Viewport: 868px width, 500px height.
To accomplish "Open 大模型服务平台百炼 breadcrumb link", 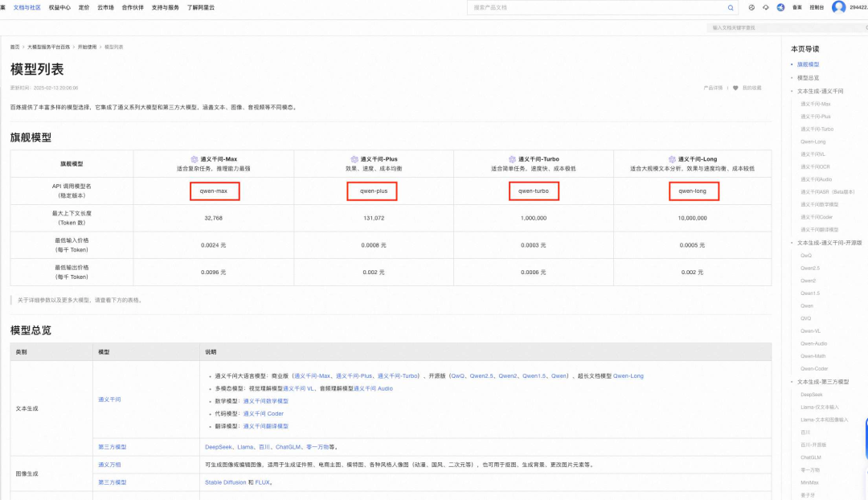I will click(49, 47).
